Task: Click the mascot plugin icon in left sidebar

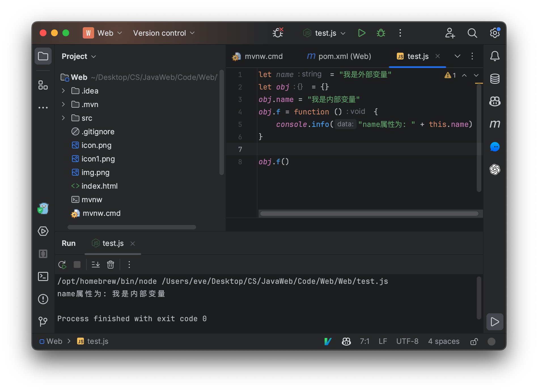Action: pyautogui.click(x=43, y=208)
